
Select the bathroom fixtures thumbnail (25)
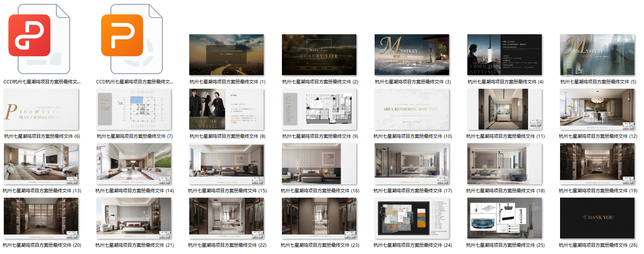point(504,219)
